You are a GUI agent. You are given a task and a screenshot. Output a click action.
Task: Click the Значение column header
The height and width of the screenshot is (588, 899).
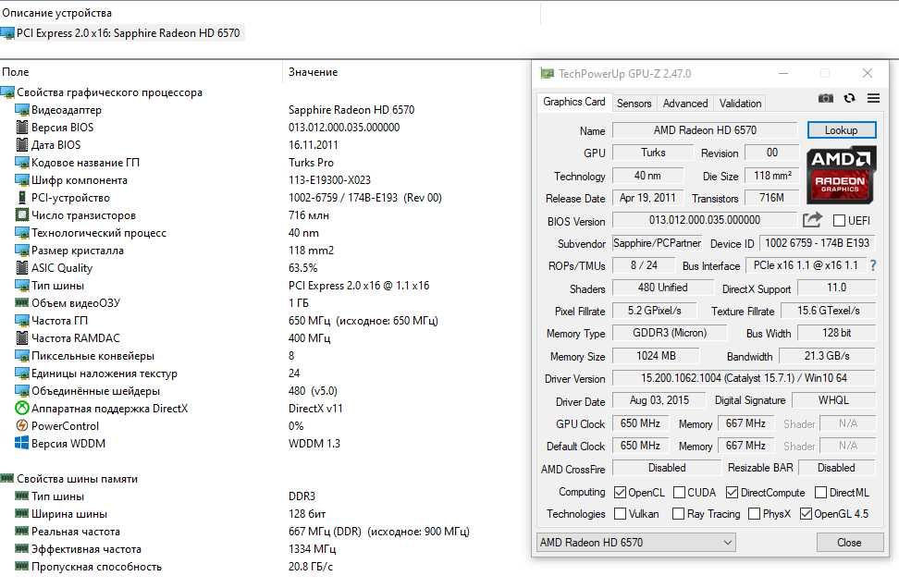tap(313, 72)
